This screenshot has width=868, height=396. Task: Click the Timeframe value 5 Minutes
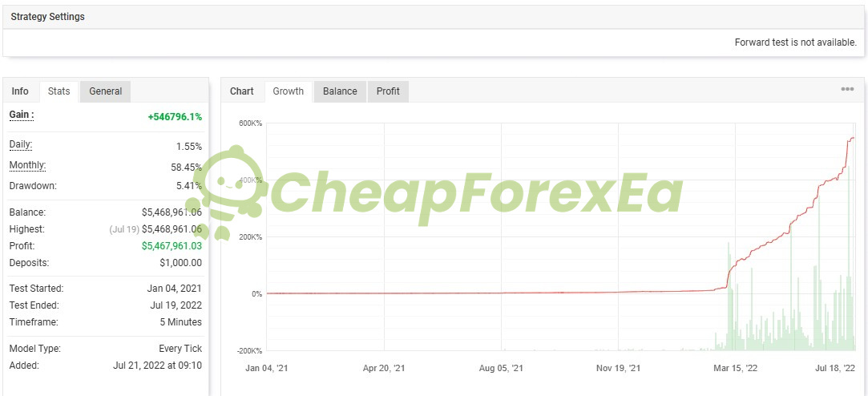(x=181, y=321)
